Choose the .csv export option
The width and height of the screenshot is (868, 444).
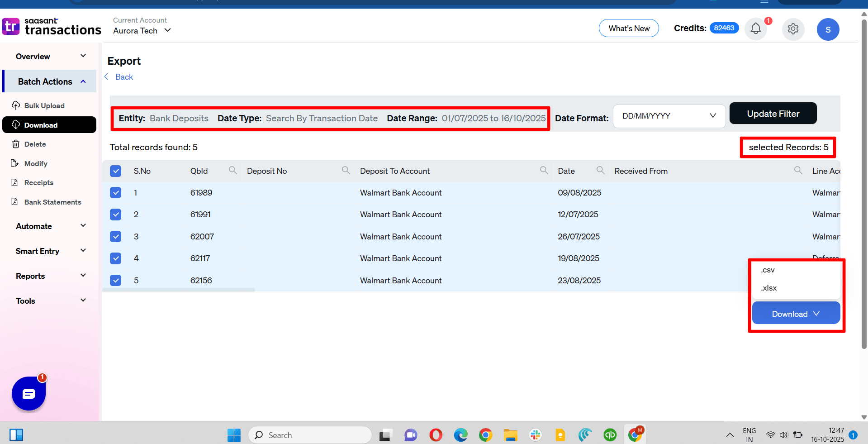(x=768, y=270)
